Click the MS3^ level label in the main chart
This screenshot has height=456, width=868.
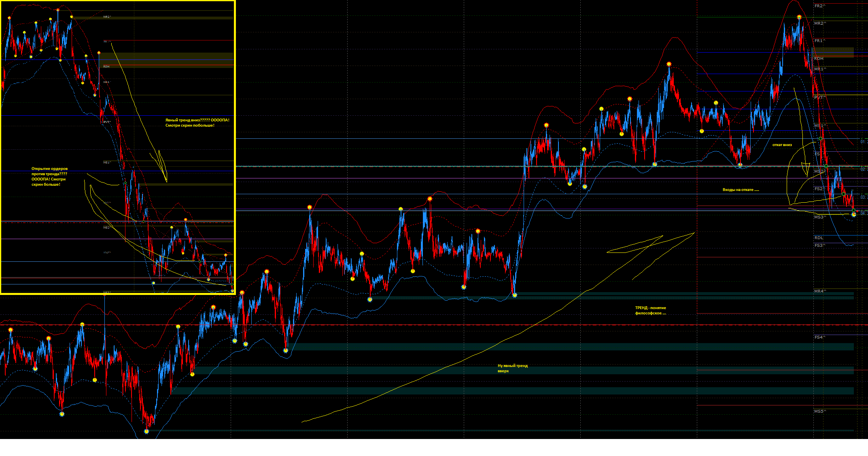(x=820, y=217)
